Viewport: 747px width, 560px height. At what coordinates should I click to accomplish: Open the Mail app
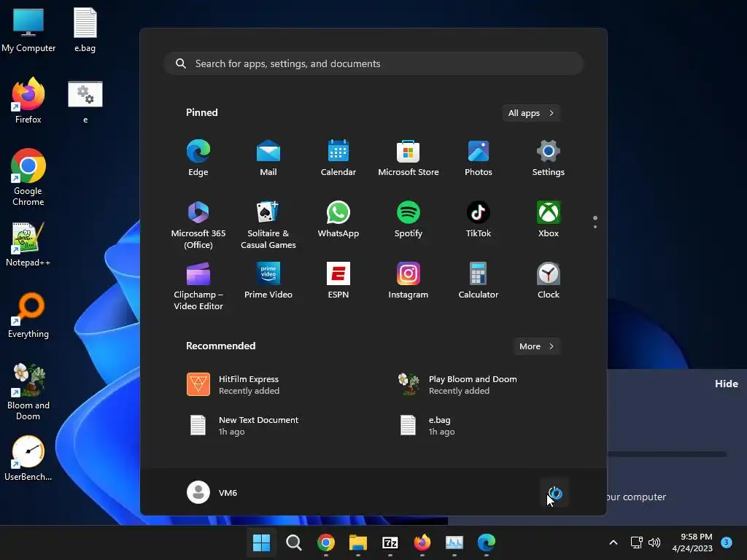point(268,158)
